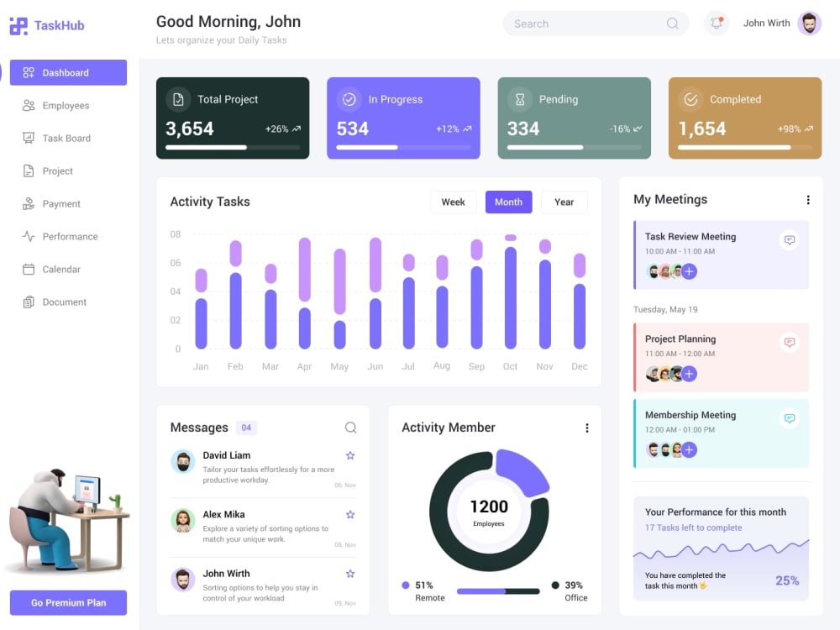
Task: Click the '+12%' trend on In Progress
Action: click(454, 129)
